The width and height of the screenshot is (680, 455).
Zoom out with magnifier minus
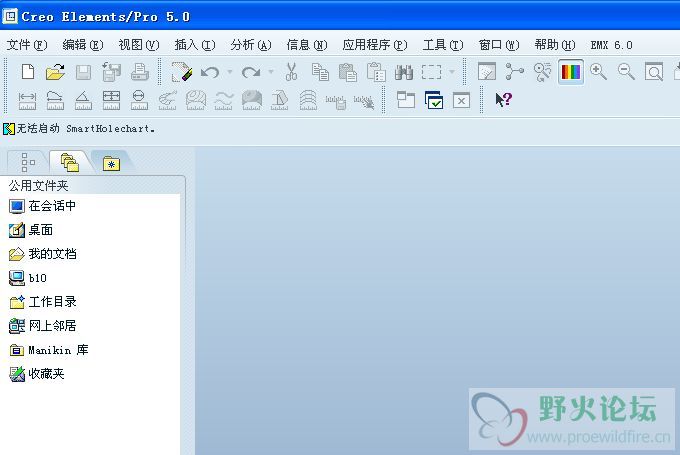(626, 72)
